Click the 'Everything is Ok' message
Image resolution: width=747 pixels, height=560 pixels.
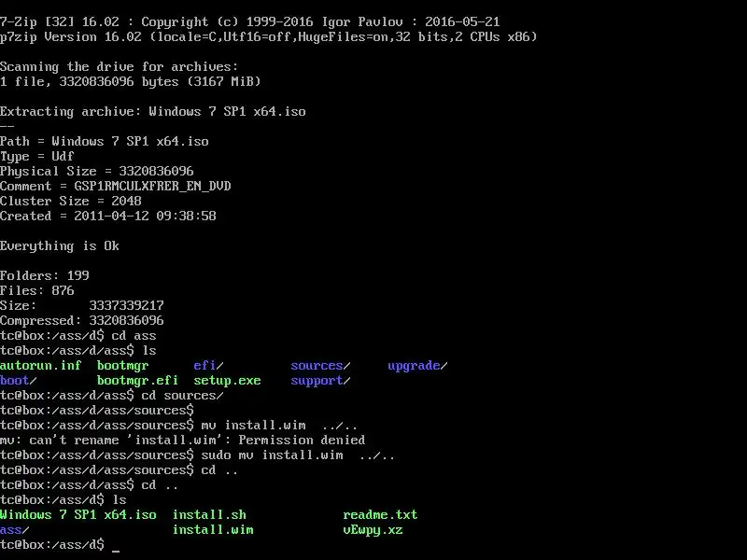click(60, 246)
